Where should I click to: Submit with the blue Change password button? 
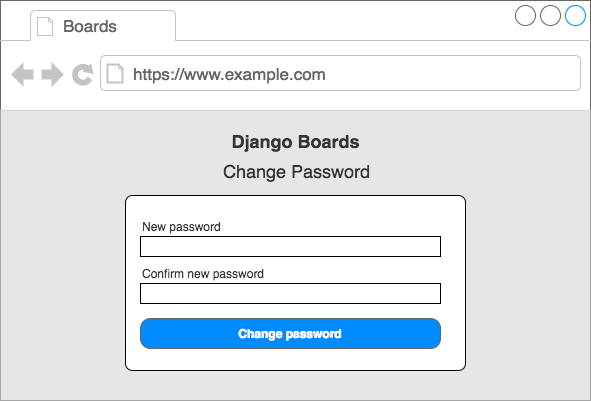click(x=290, y=334)
